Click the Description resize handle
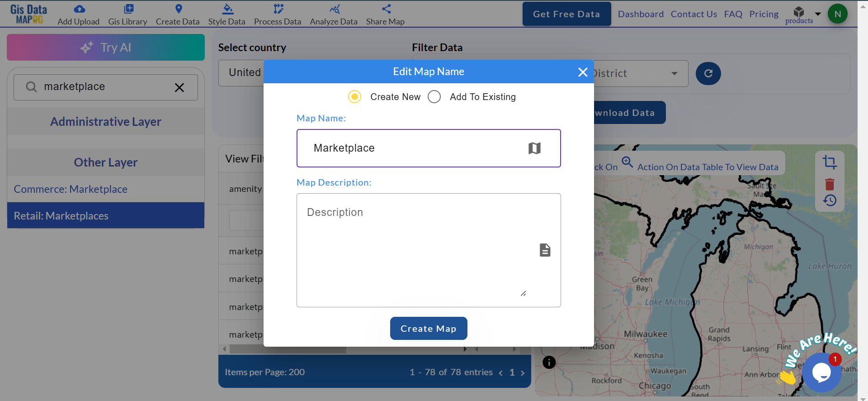The image size is (868, 401). 523,294
